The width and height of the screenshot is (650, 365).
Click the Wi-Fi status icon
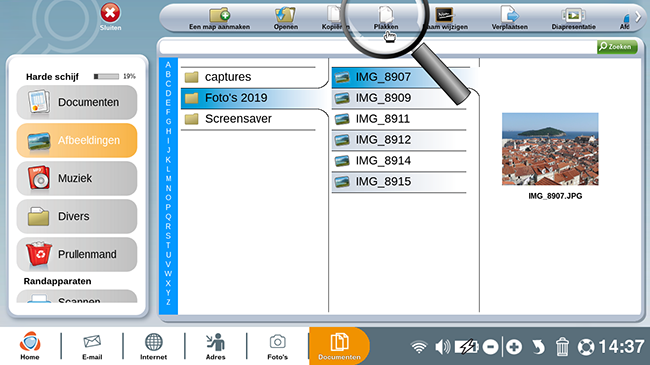coord(419,347)
